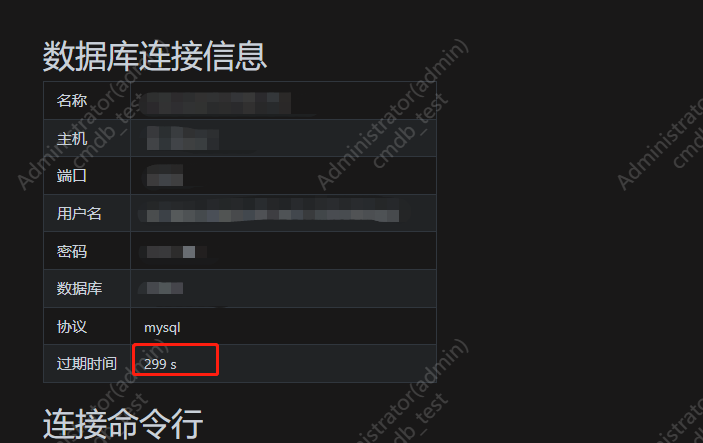Click the 299 s expiry value
The width and height of the screenshot is (703, 443).
pos(161,364)
